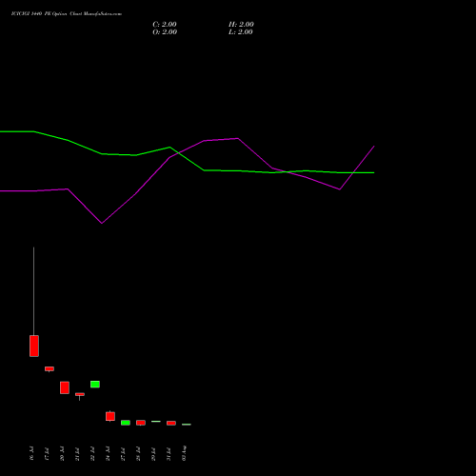
Task: Select the red candle above 31 Jul
Action: coord(171,423)
